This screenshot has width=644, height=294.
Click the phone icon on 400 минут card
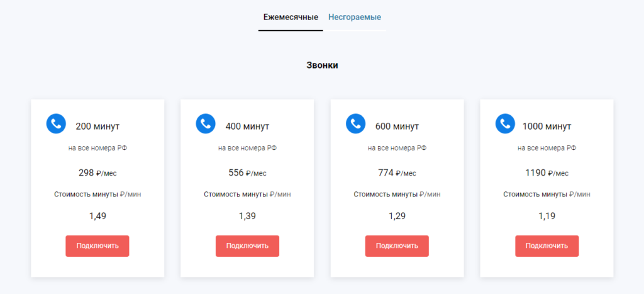206,123
